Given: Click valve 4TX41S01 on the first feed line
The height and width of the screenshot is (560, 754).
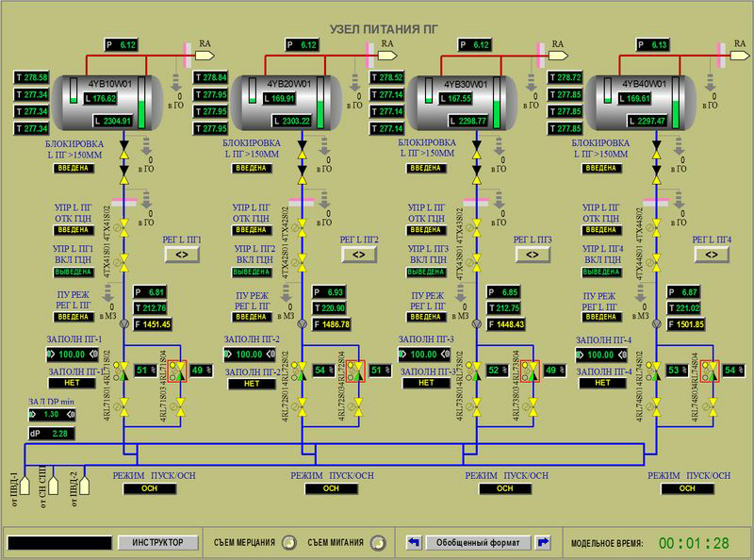Looking at the screenshot, I should point(123,263).
